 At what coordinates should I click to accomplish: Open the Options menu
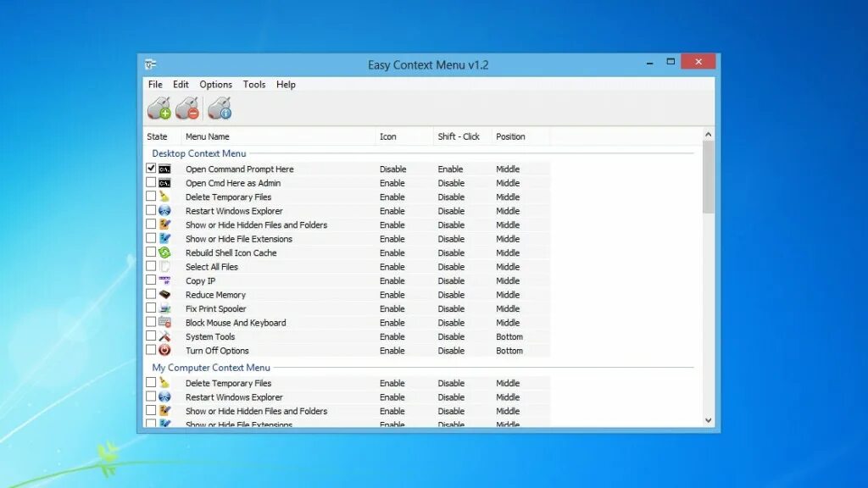[216, 84]
